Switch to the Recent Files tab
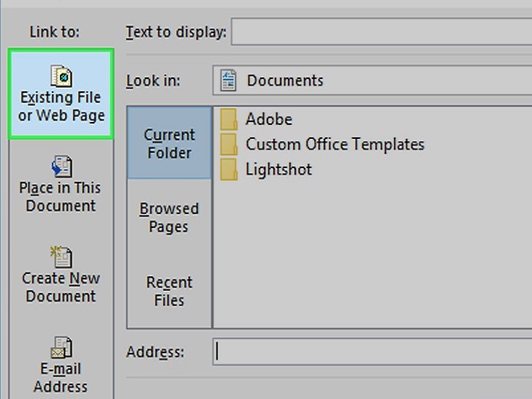532x399 pixels. (x=170, y=291)
